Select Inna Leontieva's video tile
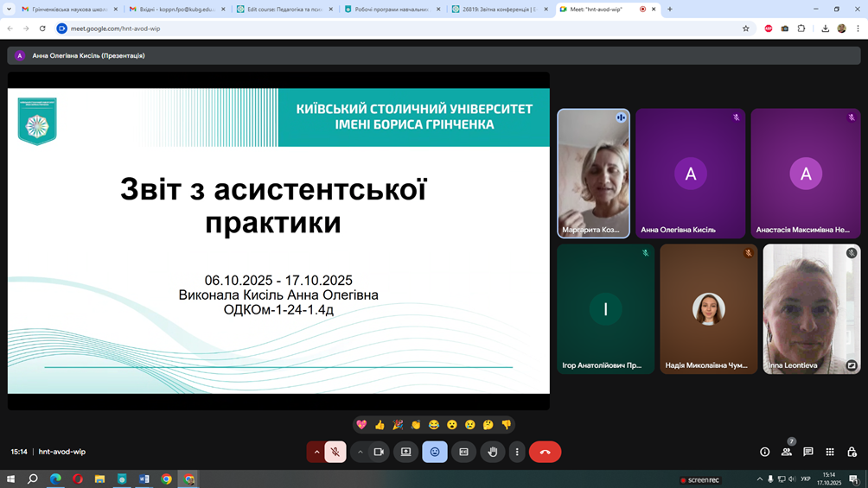 click(x=811, y=309)
